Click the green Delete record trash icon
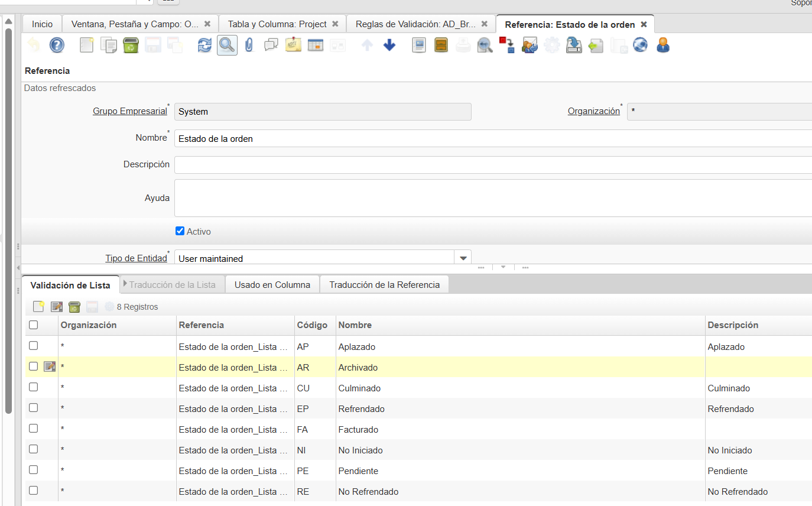The height and width of the screenshot is (506, 812). (x=131, y=46)
